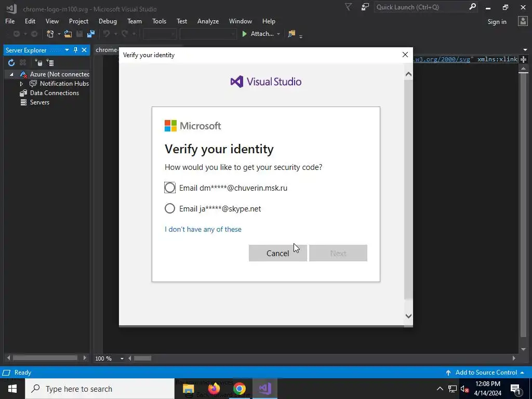Select the Servers tree item
Screen dimensions: 532x399
[39, 102]
